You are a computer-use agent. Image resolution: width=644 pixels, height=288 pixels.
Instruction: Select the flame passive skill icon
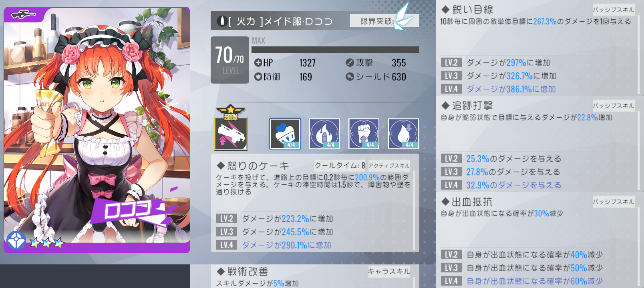[324, 134]
